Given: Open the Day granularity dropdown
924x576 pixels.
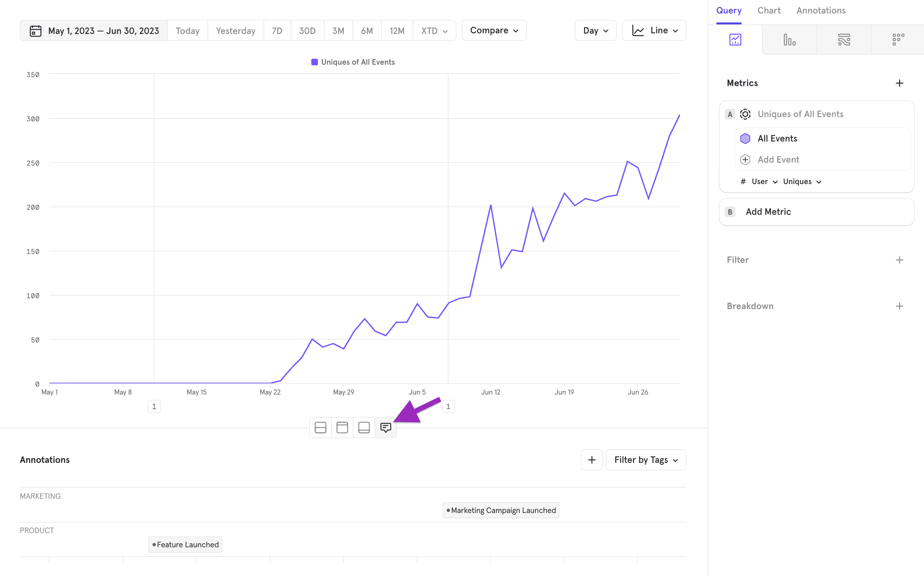Looking at the screenshot, I should (596, 30).
